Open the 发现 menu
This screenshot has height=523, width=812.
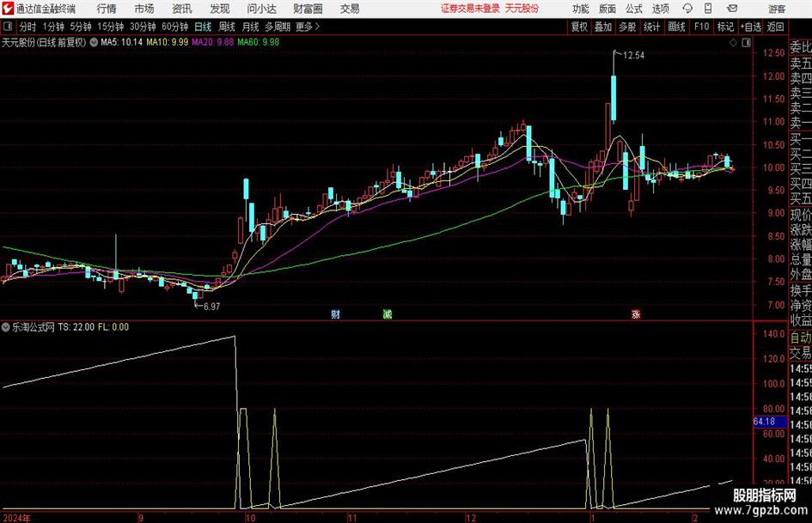pos(220,9)
